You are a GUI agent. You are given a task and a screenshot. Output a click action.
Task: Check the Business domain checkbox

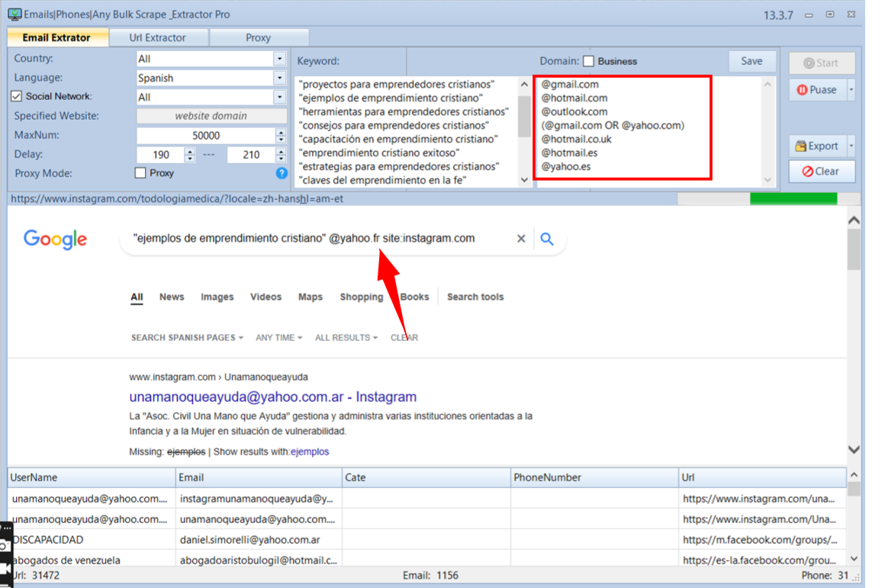[x=589, y=61]
